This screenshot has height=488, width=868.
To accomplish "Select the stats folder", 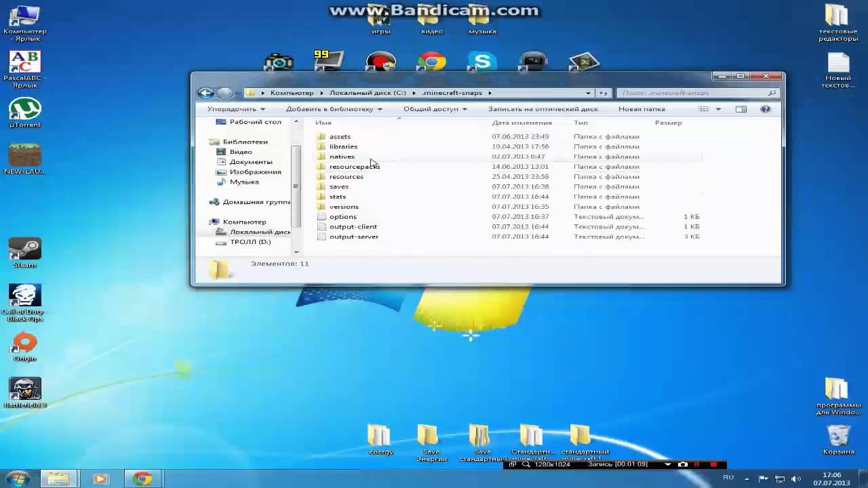I will coord(332,197).
